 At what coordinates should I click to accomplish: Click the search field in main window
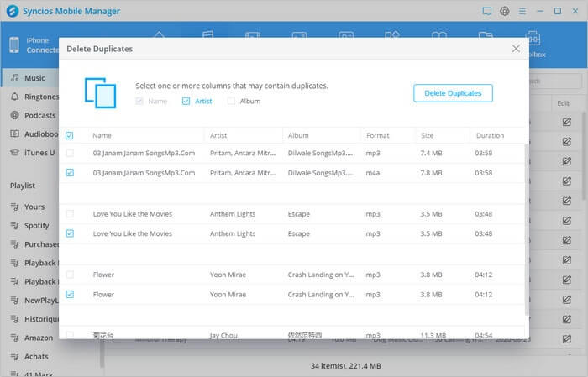556,81
